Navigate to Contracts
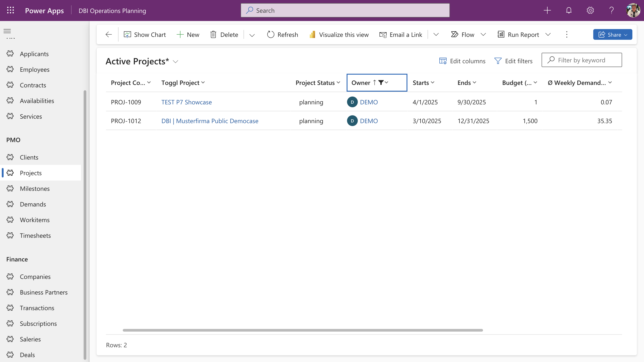Viewport: 644px width, 362px height. pyautogui.click(x=40, y=85)
